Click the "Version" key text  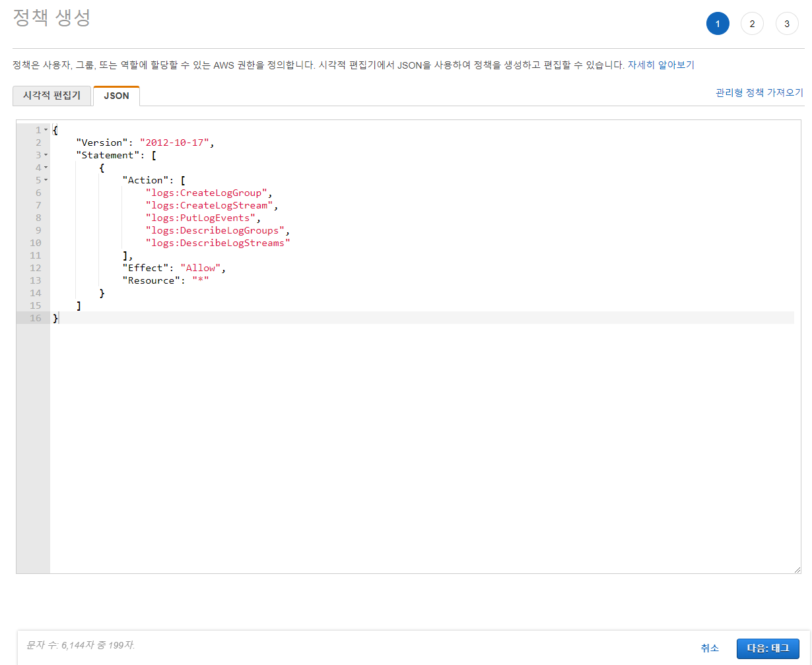(102, 142)
